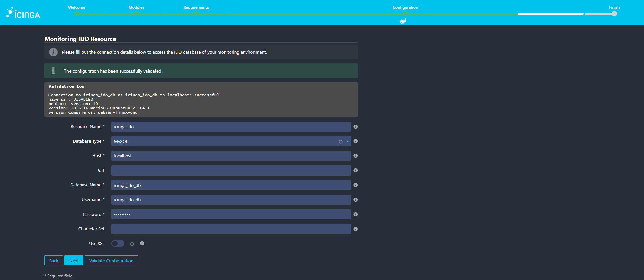
Task: Click info icon beside Use SSL toggle
Action: 142,243
